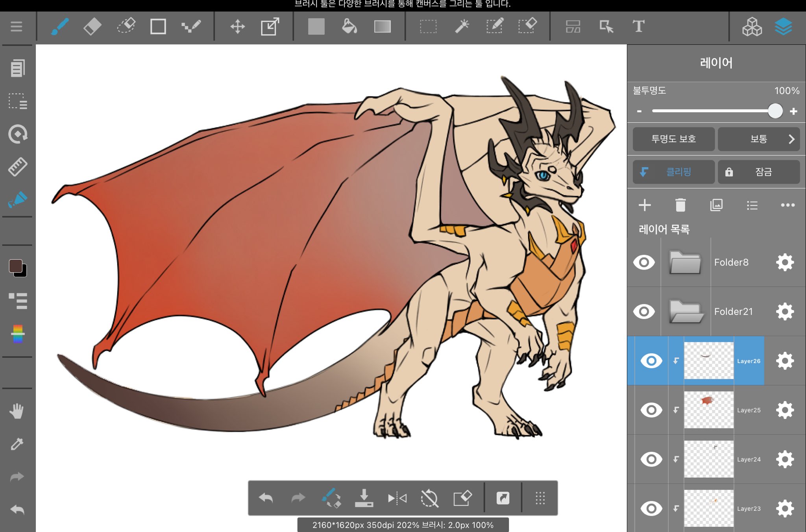Select the Text tool
806x532 pixels.
(x=638, y=27)
